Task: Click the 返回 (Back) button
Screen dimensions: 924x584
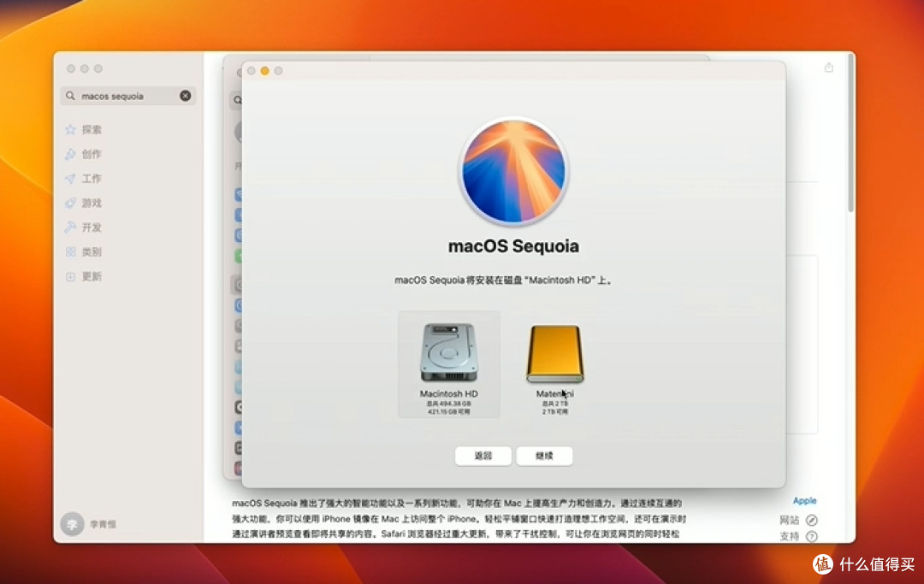Action: click(483, 456)
